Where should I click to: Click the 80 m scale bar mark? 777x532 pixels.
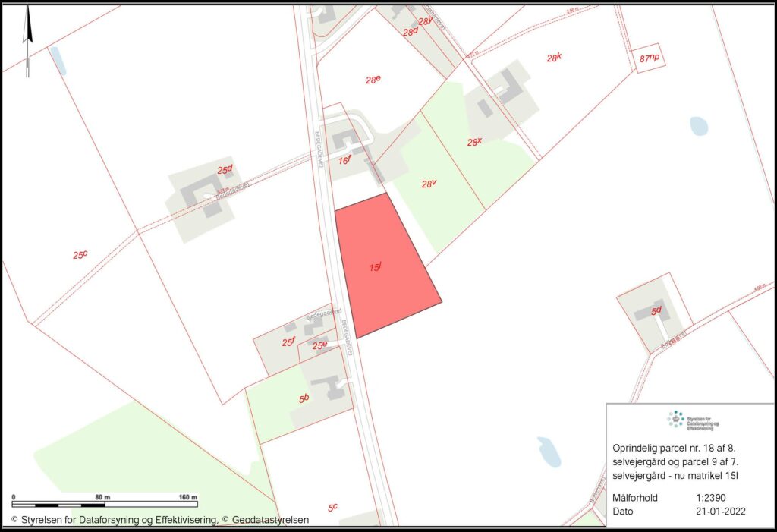(x=102, y=497)
